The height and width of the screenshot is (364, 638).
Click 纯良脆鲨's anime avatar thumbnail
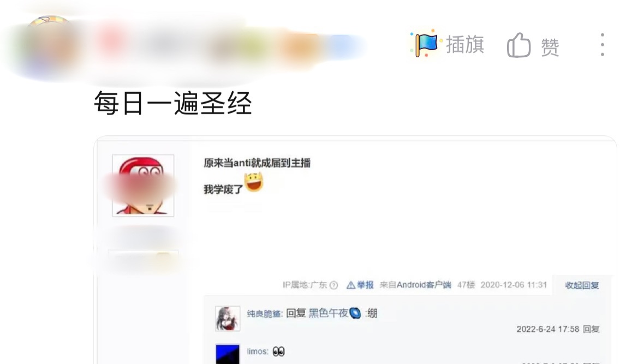pos(228,319)
